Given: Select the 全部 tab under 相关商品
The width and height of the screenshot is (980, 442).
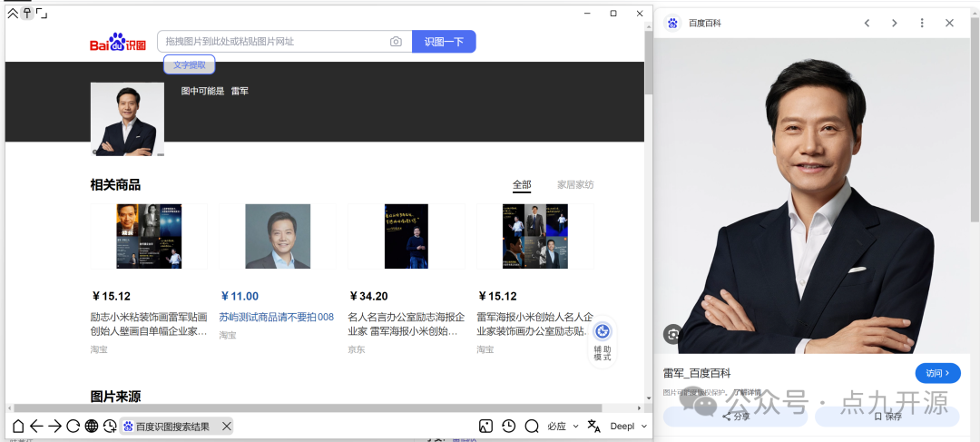Looking at the screenshot, I should (522, 185).
